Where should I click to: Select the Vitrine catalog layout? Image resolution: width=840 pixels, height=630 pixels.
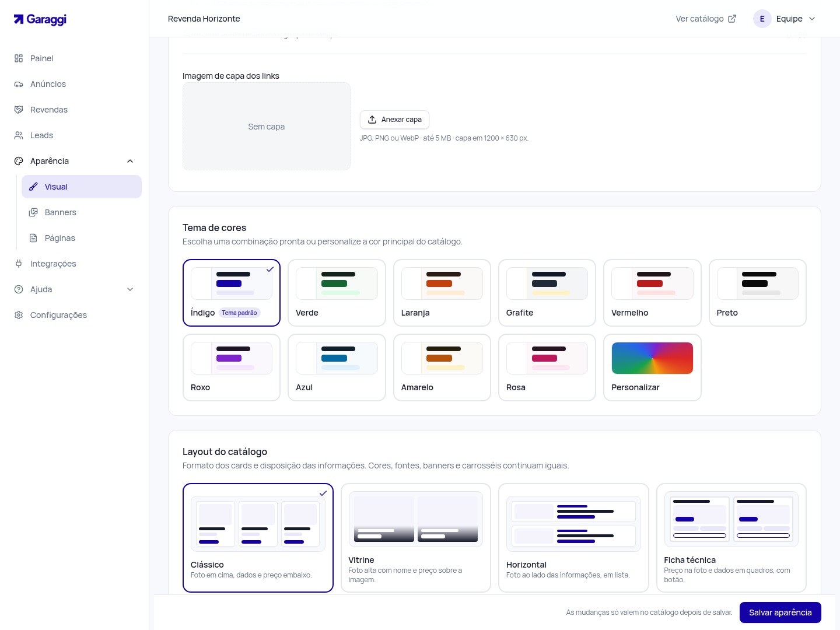point(416,538)
